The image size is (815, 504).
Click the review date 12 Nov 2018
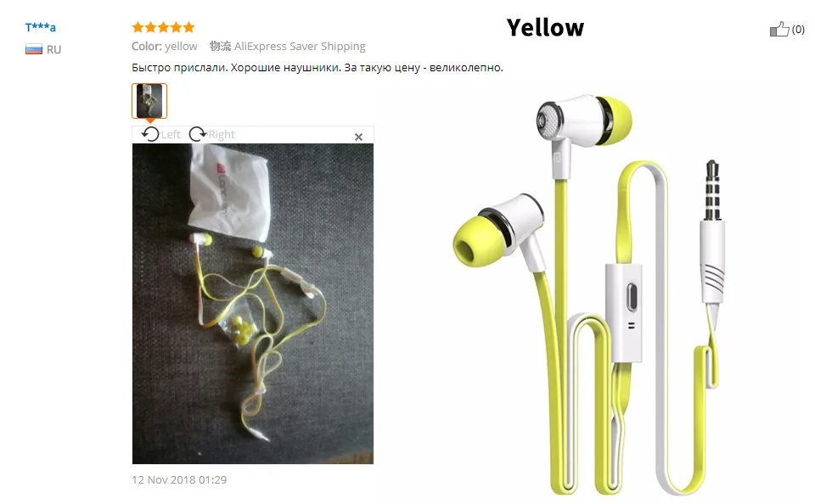point(179,479)
